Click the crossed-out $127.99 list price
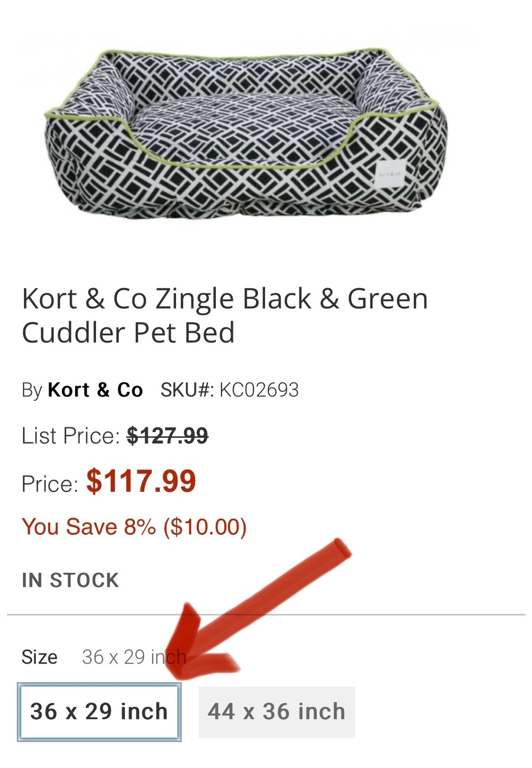Viewport: 532px width, 768px height. [x=167, y=436]
